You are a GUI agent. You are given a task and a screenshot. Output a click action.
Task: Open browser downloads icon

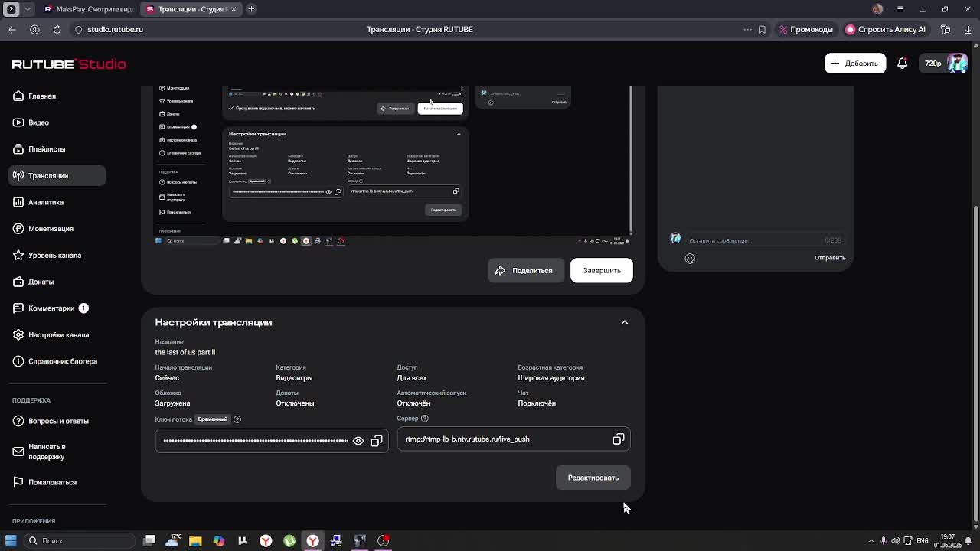968,29
